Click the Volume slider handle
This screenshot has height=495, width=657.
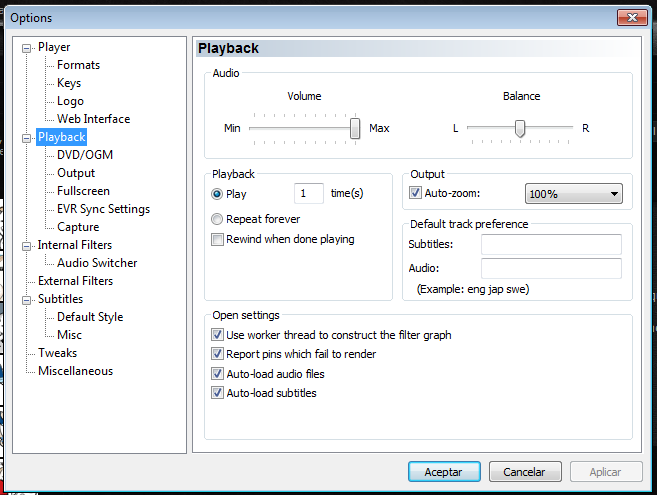355,128
